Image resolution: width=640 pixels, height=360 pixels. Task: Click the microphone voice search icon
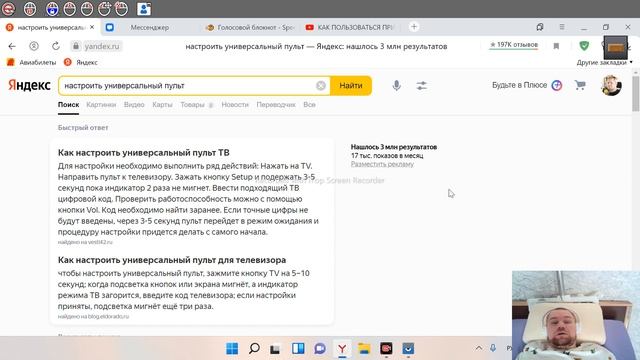click(x=396, y=86)
